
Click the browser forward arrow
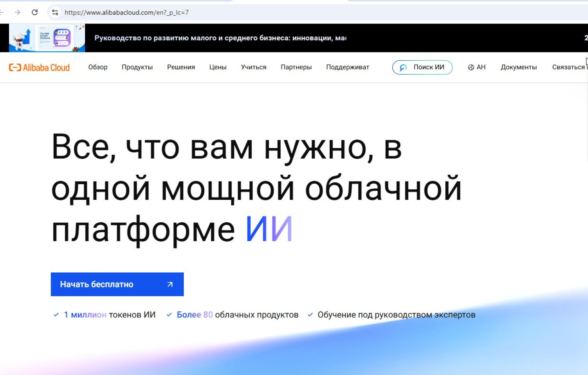click(17, 13)
